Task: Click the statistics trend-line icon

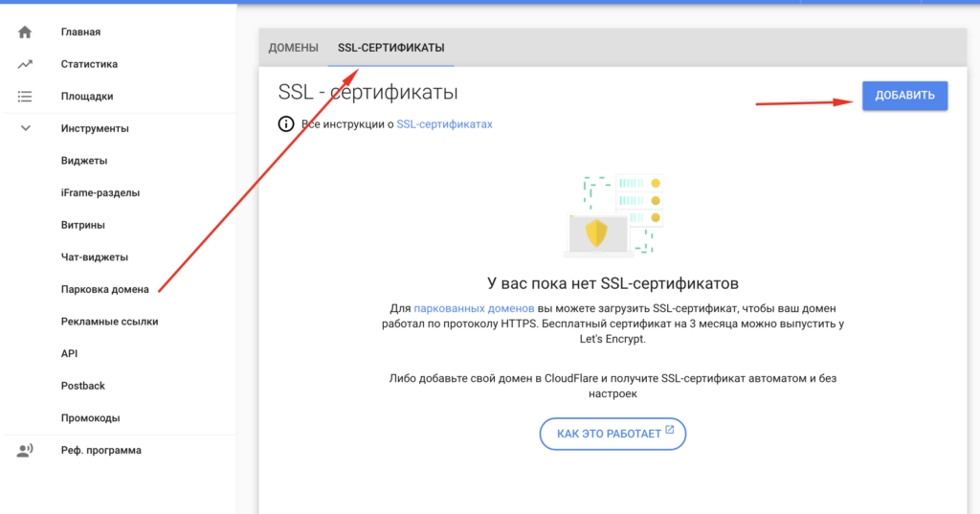Action: click(25, 64)
